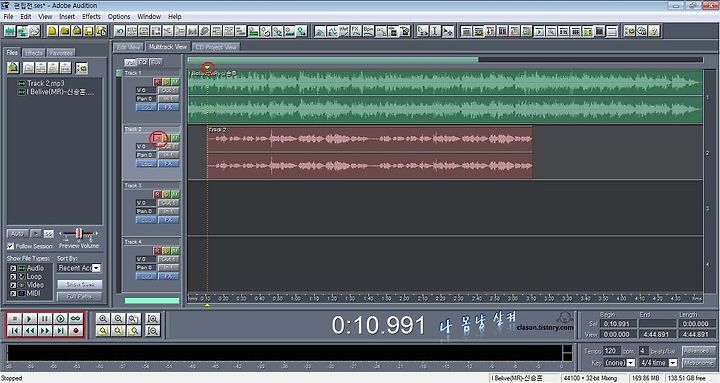
Task: Click Zoom In Horizontally magnifier icon
Action: click(103, 318)
